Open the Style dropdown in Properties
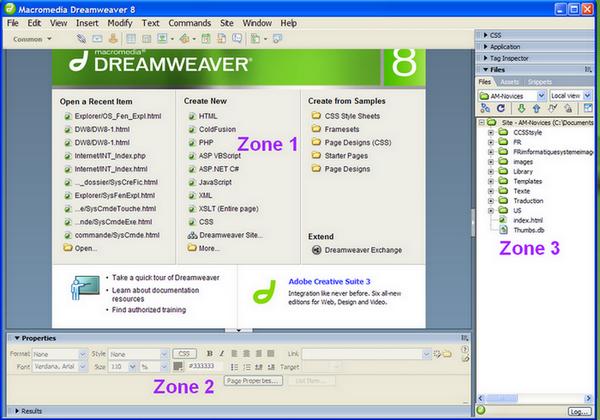 coord(164,354)
